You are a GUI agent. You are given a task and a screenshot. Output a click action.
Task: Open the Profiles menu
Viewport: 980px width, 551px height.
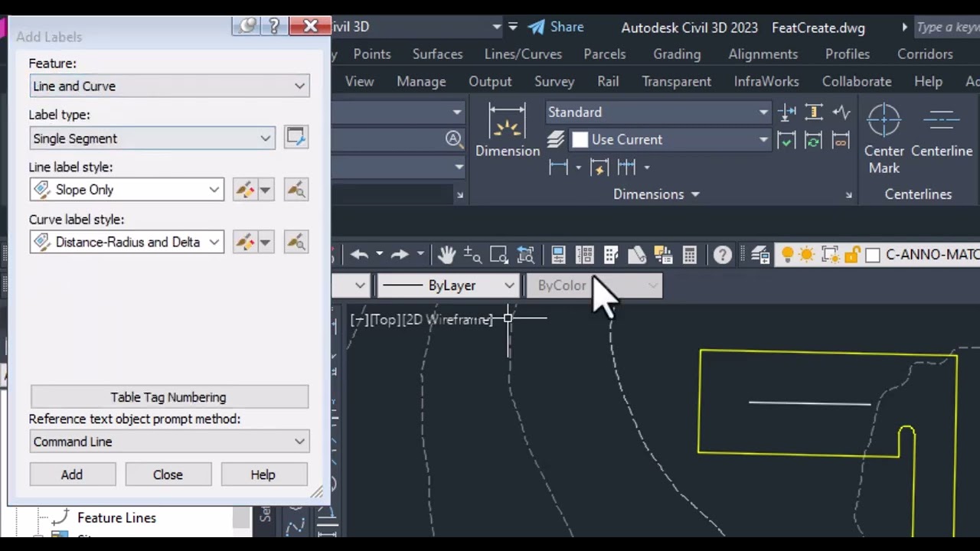click(x=848, y=54)
